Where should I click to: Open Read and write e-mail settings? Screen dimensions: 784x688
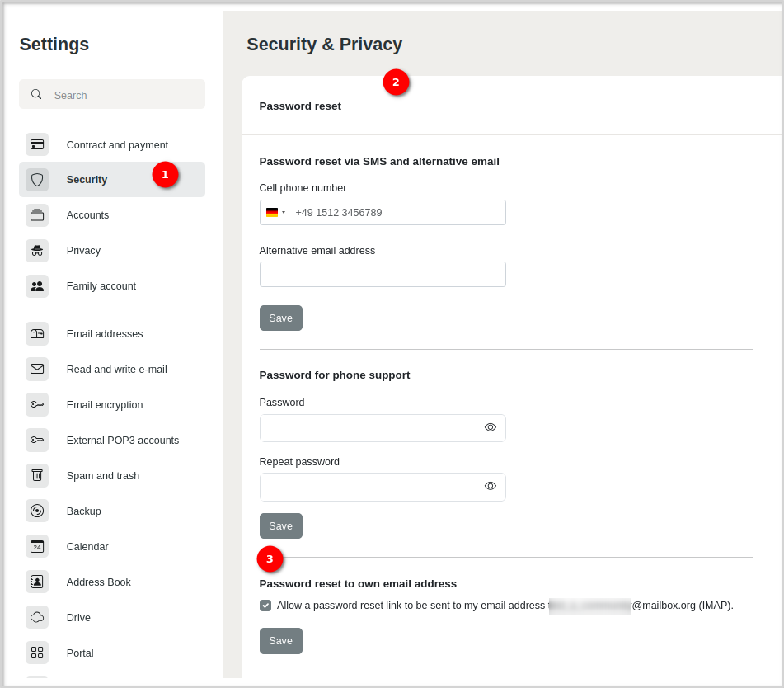[x=116, y=370]
